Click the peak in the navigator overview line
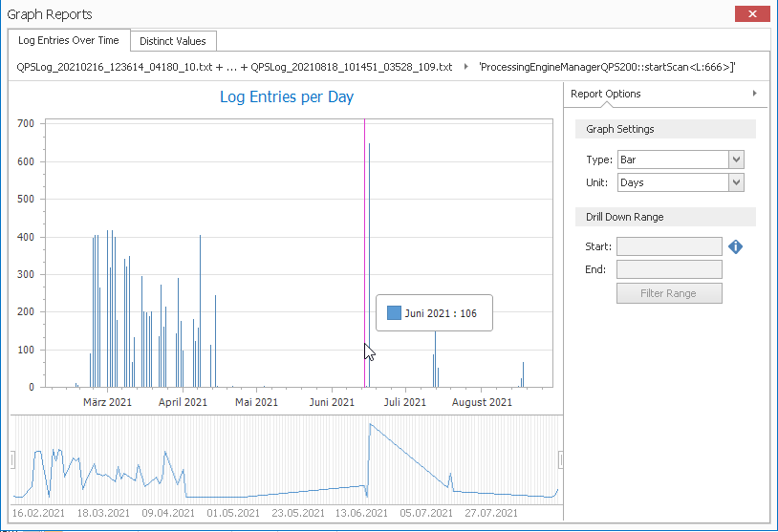Viewport: 778px width, 532px height. click(x=371, y=424)
